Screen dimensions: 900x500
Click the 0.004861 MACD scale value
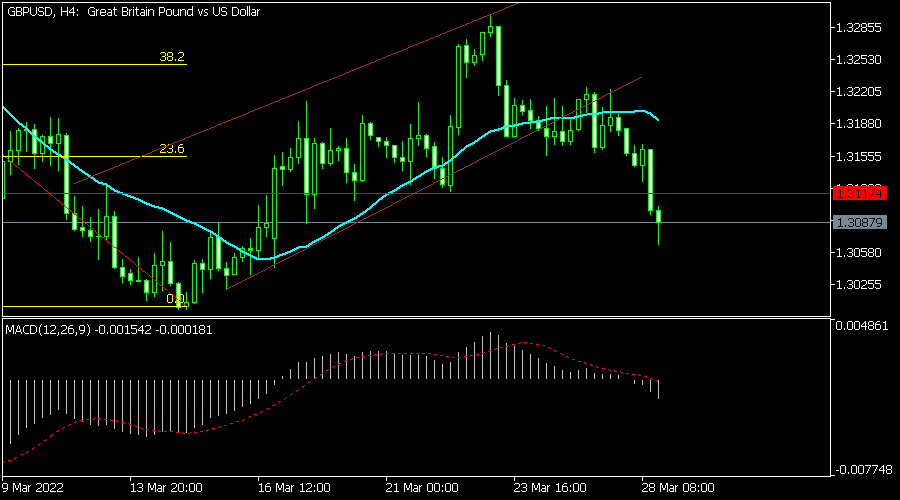point(862,326)
